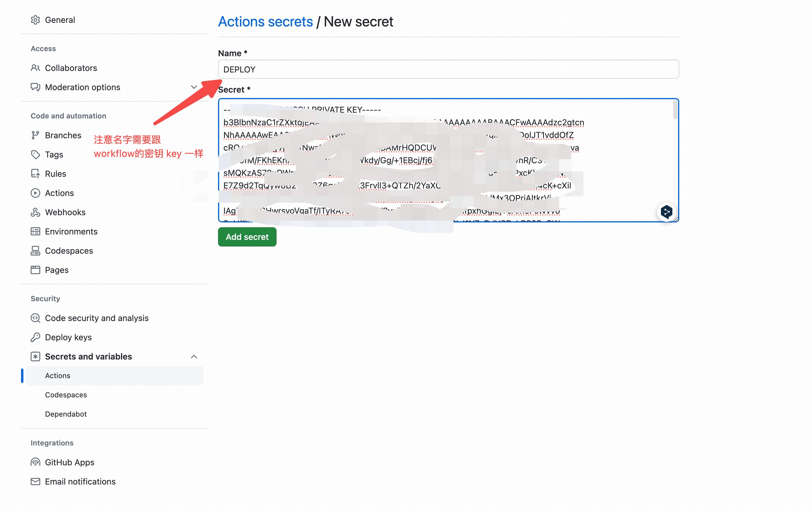
Task: Click the General gear icon
Action: click(x=35, y=20)
